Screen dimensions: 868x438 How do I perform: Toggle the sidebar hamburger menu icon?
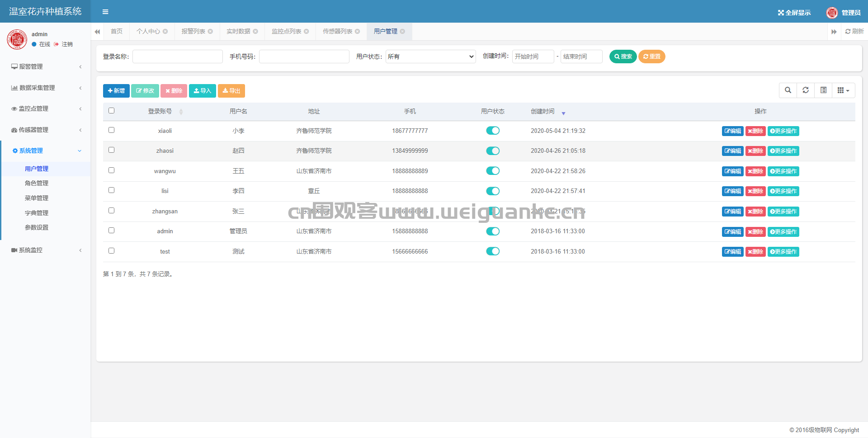[x=105, y=12]
